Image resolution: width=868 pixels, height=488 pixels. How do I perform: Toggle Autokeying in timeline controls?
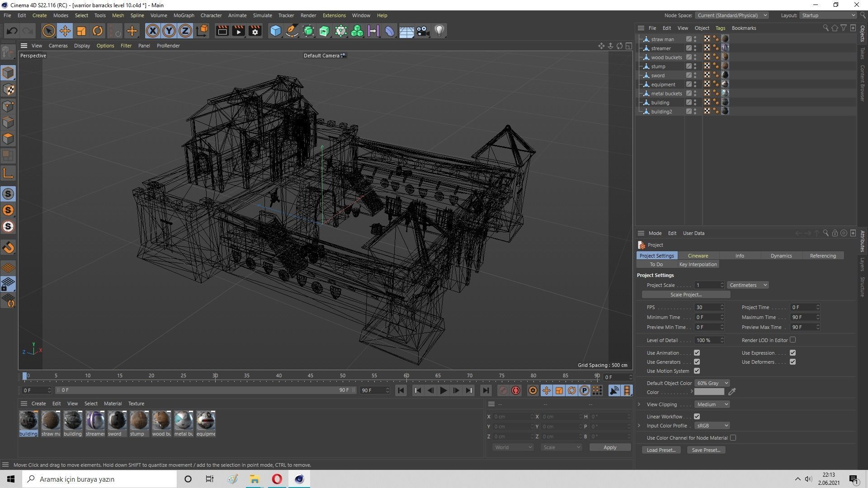click(516, 390)
